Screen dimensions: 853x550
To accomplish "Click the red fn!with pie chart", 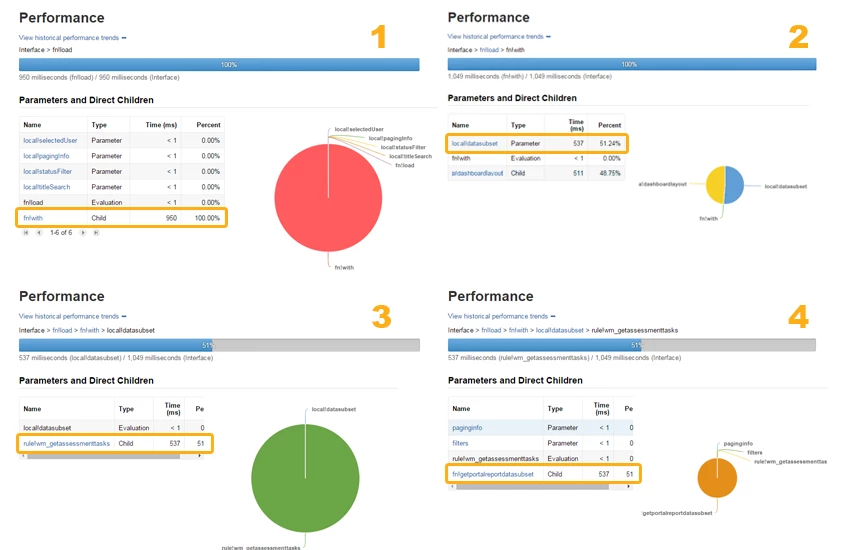I will (x=328, y=197).
